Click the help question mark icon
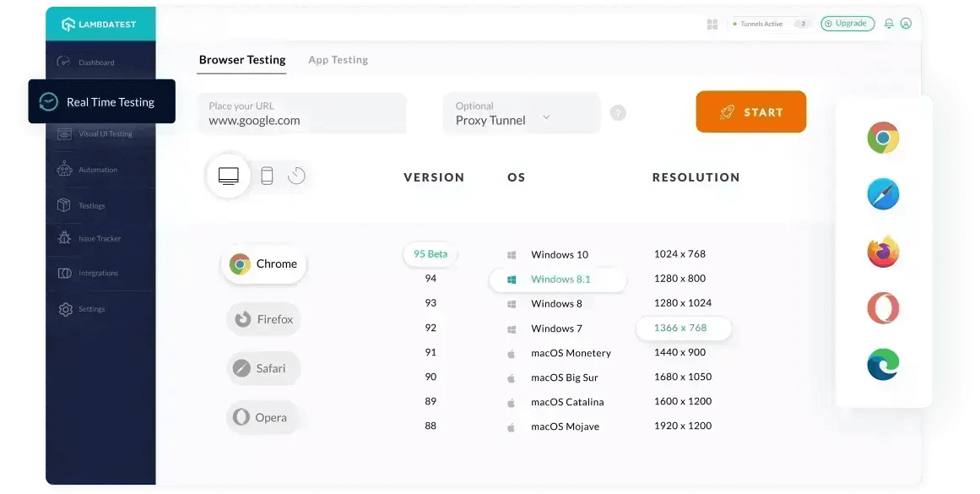 click(618, 112)
